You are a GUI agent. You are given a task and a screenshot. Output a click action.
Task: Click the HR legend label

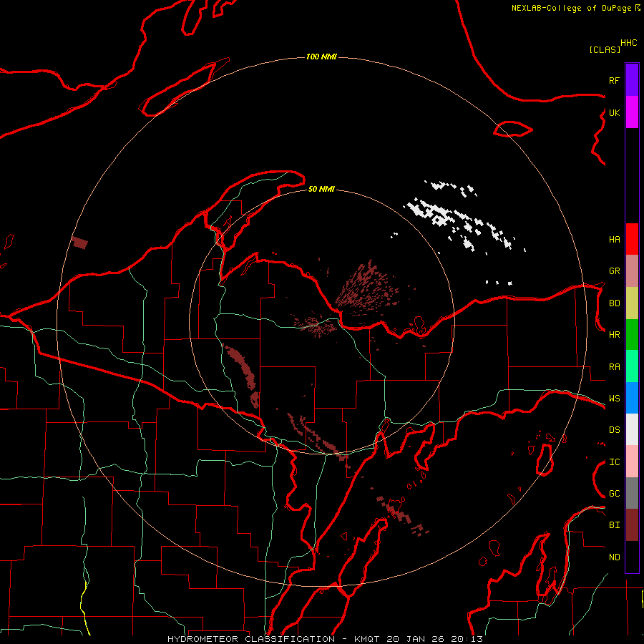coord(614,335)
